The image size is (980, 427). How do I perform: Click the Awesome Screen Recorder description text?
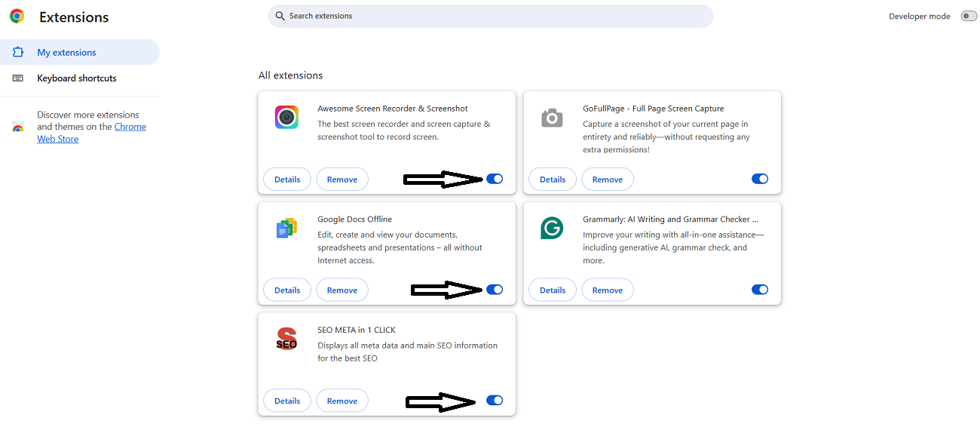[x=404, y=131]
